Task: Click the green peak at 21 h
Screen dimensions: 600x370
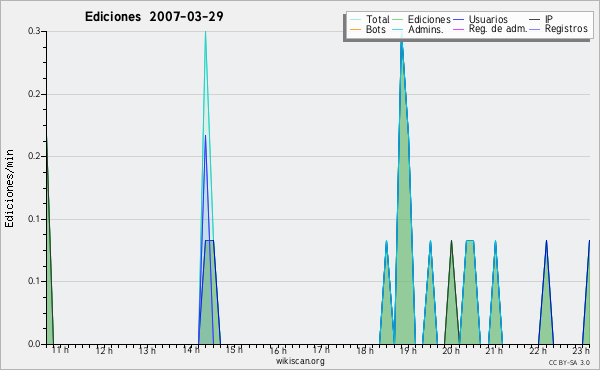Action: (x=496, y=306)
